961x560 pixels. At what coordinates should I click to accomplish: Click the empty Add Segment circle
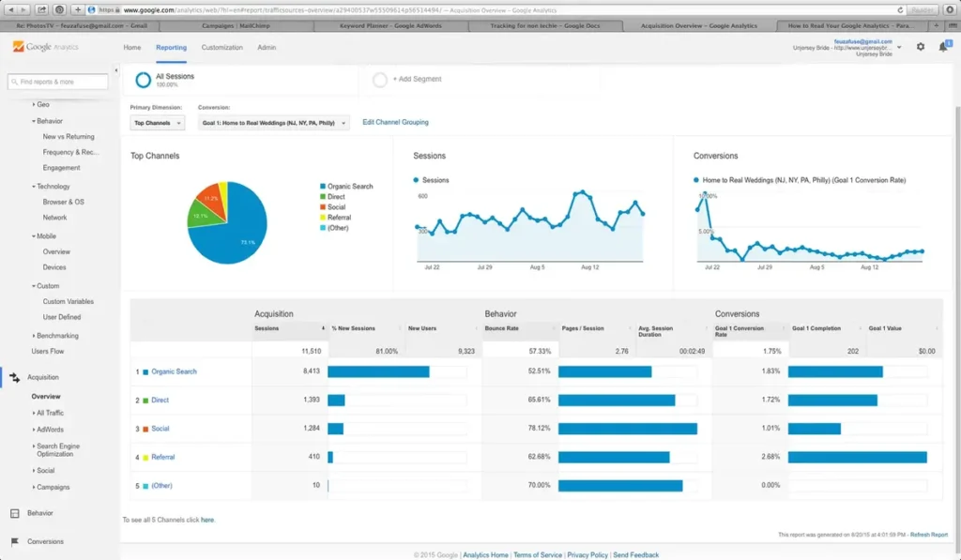point(380,80)
